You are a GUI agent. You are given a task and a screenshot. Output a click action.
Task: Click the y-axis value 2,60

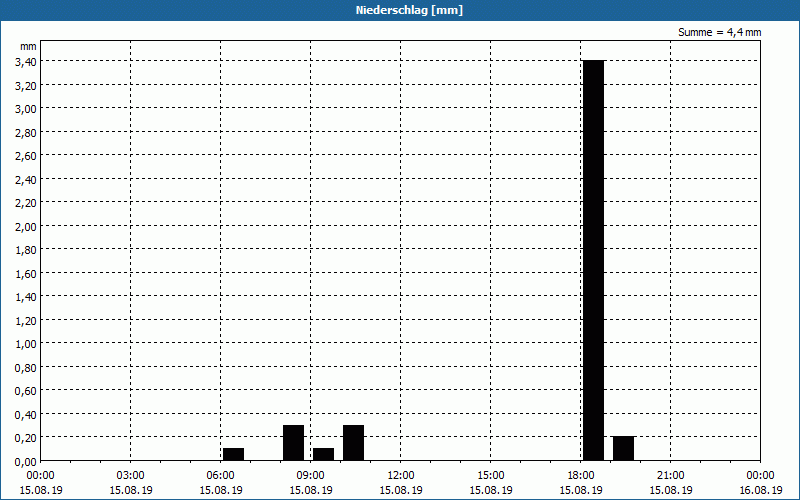coord(26,156)
